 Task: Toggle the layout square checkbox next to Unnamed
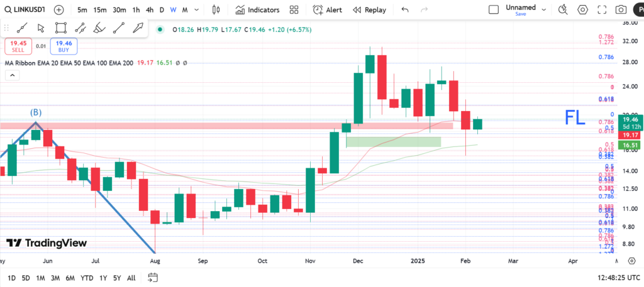coord(494,9)
